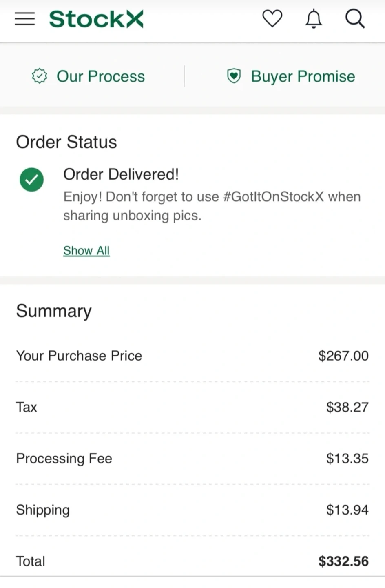Click the $38.27 tax amount
This screenshot has width=385, height=588.
tap(347, 407)
